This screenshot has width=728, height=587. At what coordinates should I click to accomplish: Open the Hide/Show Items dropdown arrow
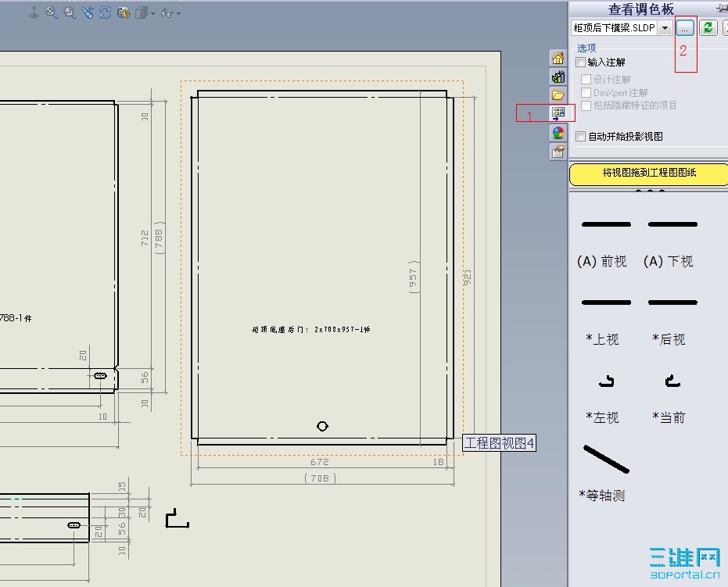179,13
